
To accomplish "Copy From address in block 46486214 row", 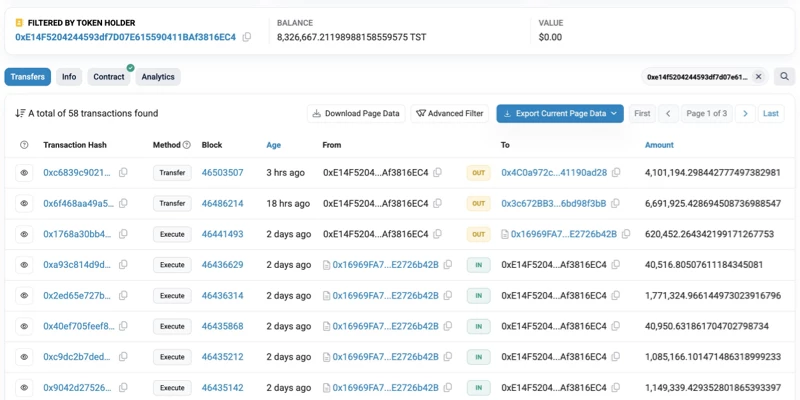I will (x=437, y=204).
